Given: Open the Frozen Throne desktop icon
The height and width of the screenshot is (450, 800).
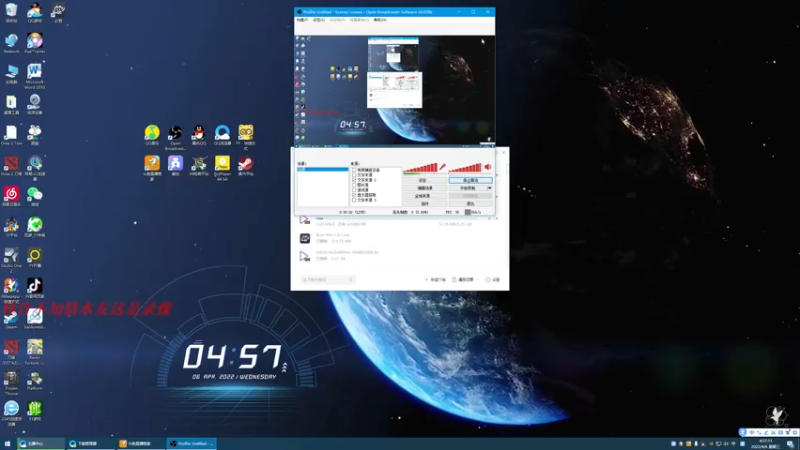Looking at the screenshot, I should tap(11, 383).
